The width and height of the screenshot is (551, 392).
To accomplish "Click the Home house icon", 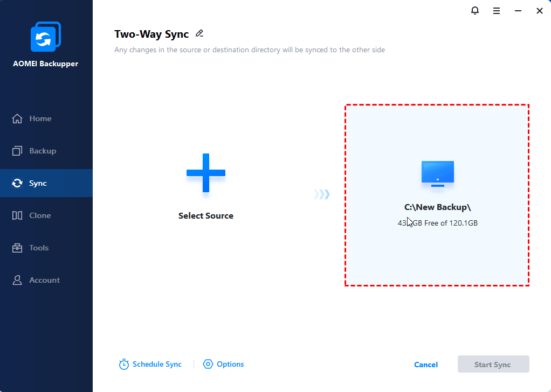I will (x=17, y=118).
